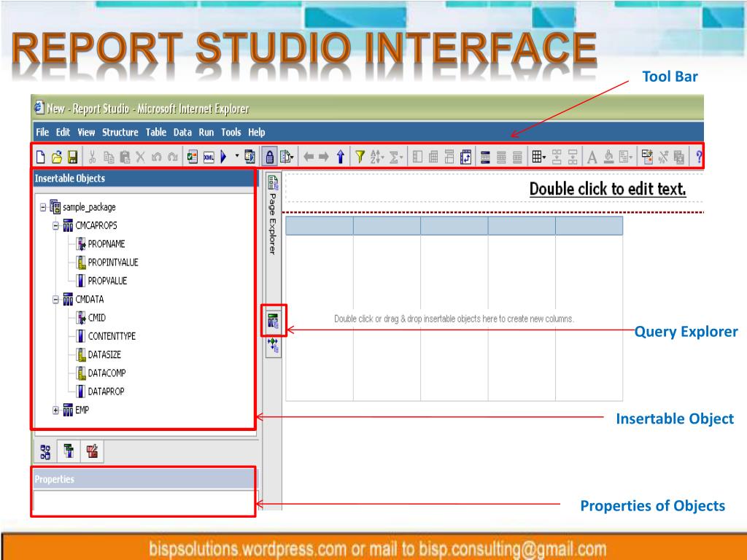The width and height of the screenshot is (747, 560).
Task: Open the A-Z Sort dropdown
Action: (x=377, y=156)
